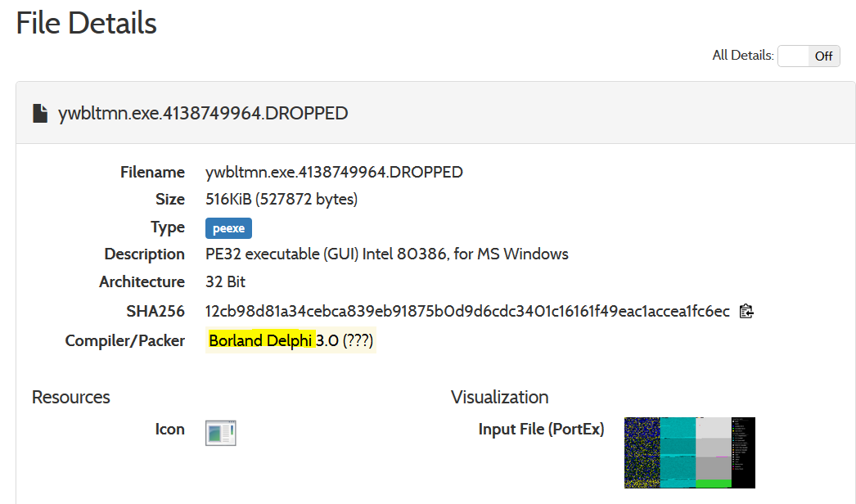
Task: Click the 3.0 (???) version text
Action: [345, 340]
